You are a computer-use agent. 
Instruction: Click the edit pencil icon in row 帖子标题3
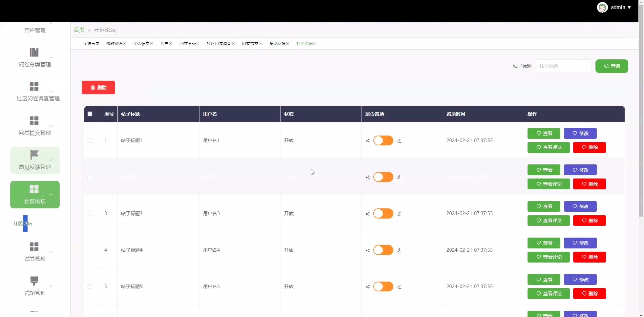399,214
